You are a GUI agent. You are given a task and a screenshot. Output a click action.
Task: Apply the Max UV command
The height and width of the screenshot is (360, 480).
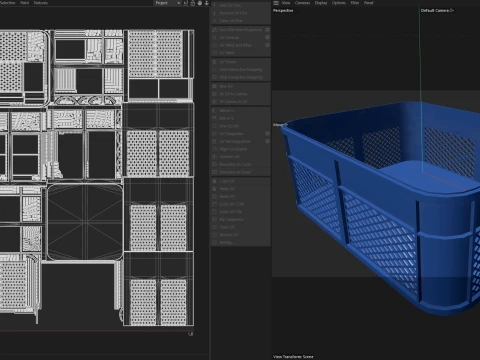240,86
